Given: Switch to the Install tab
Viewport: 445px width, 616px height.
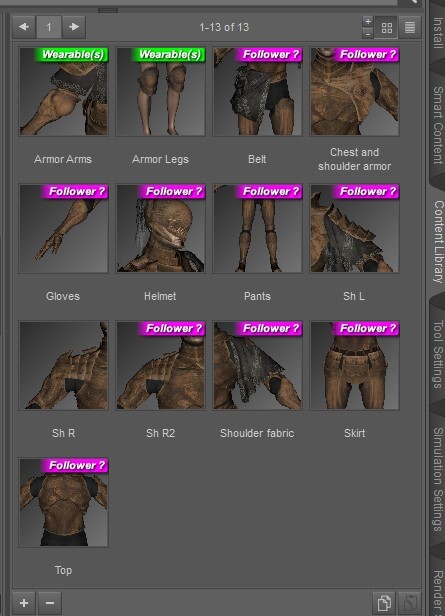Looking at the screenshot, I should pos(438,33).
